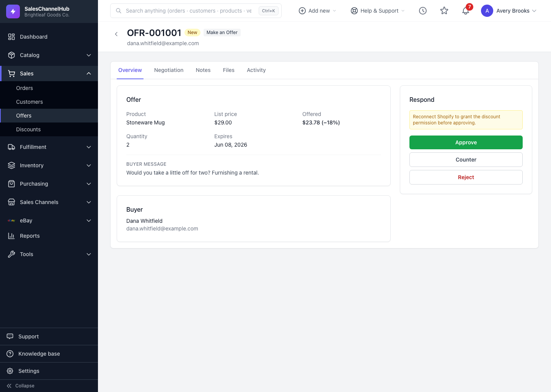Click the Stoneware Mug product name
Screen dimensions: 551x392
click(x=145, y=122)
